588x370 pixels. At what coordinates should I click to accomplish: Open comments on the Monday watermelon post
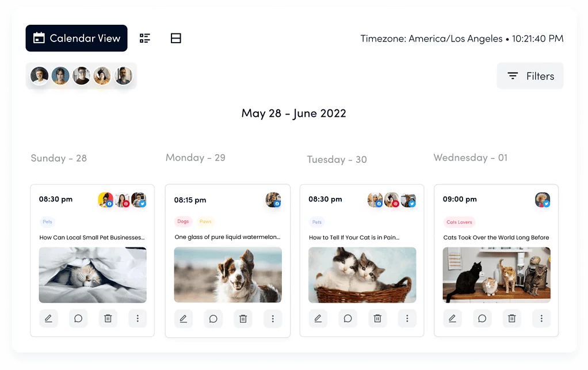[213, 319]
